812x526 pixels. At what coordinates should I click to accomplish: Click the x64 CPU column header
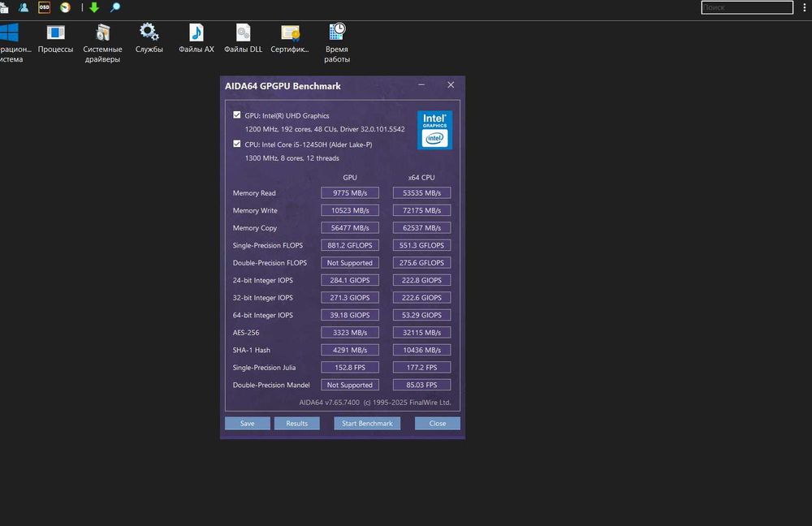coord(421,177)
